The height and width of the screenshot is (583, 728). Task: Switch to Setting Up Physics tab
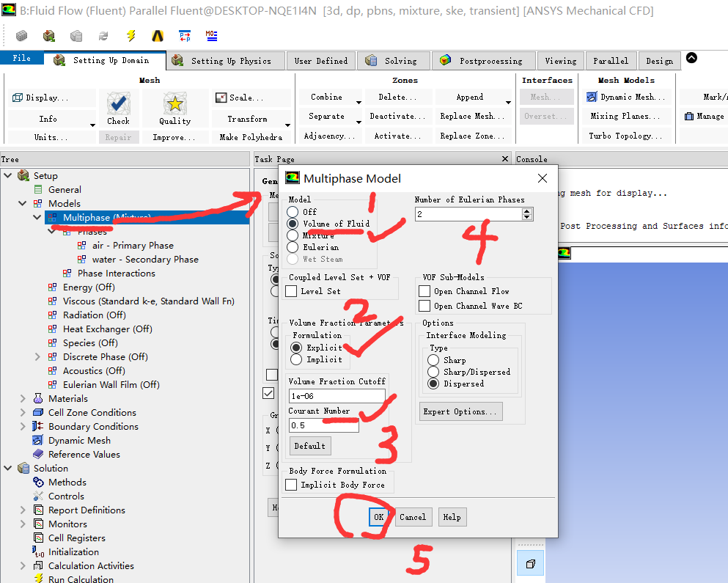225,61
